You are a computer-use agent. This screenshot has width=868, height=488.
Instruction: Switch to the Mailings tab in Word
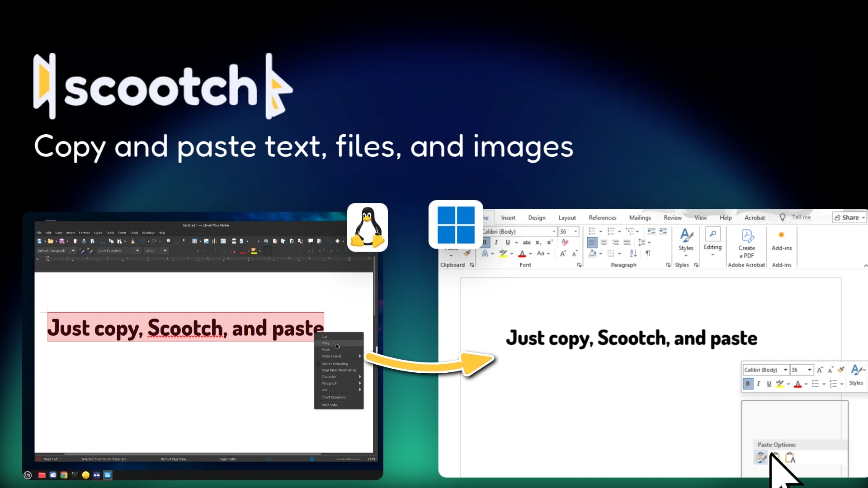point(640,218)
